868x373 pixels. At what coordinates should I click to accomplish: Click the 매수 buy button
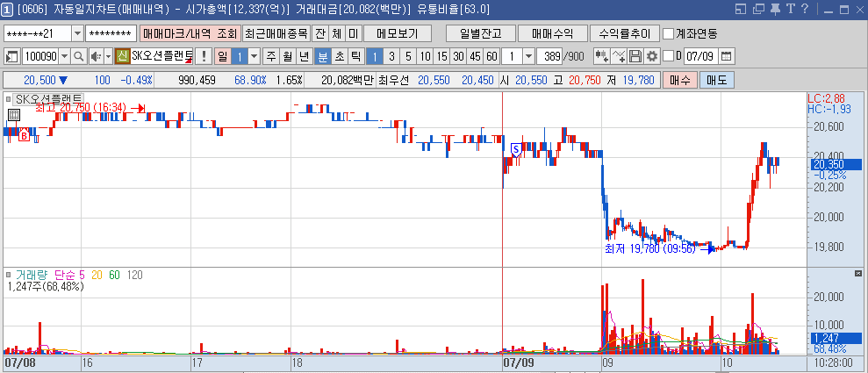pyautogui.click(x=679, y=80)
